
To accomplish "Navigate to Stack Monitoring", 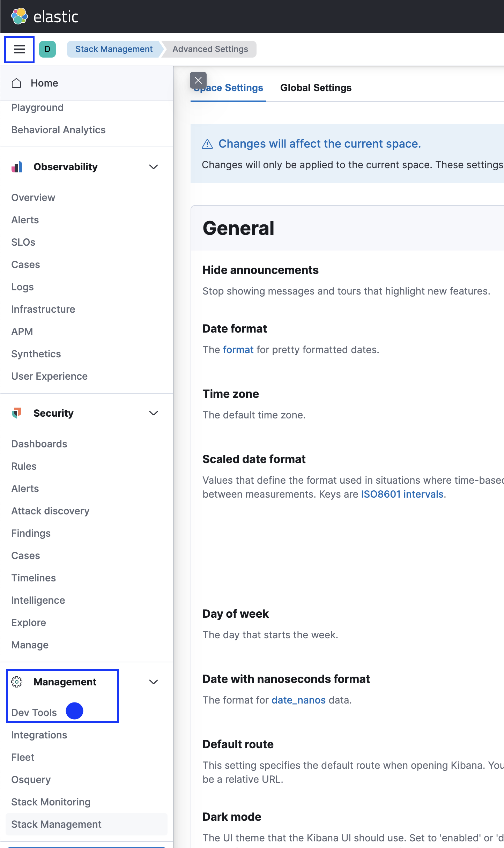I will tap(51, 802).
